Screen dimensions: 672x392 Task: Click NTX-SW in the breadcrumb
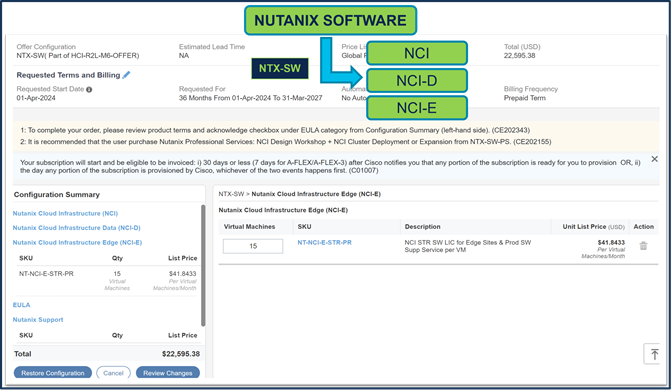[231, 194]
